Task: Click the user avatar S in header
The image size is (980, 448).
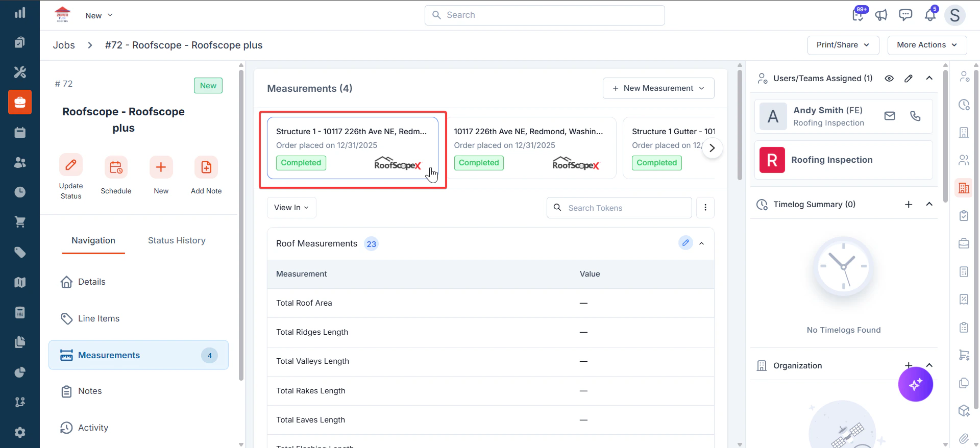Action: tap(955, 15)
